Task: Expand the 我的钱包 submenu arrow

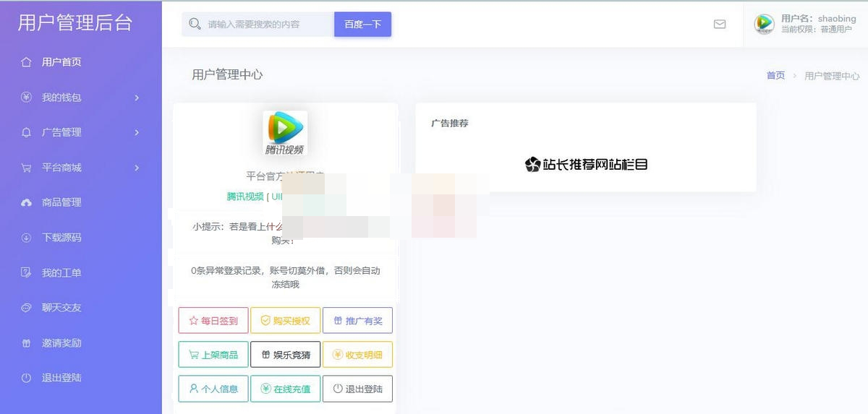Action: (x=137, y=98)
